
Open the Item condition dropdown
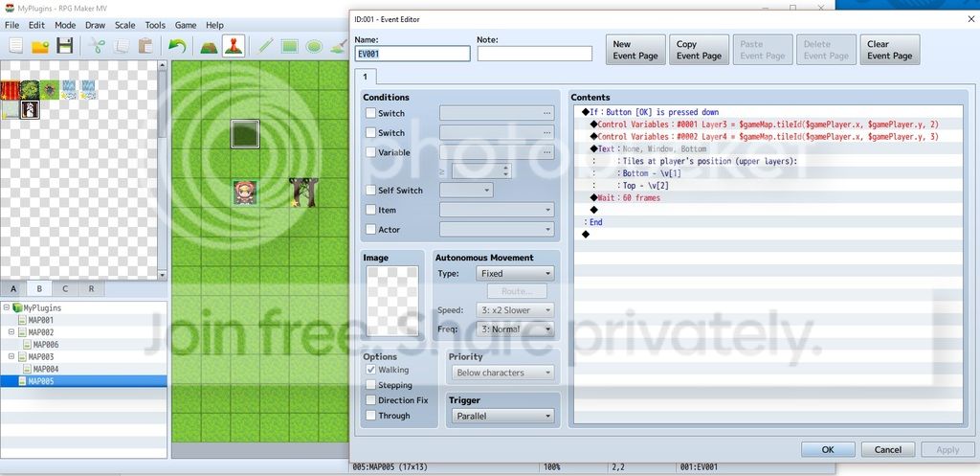497,210
